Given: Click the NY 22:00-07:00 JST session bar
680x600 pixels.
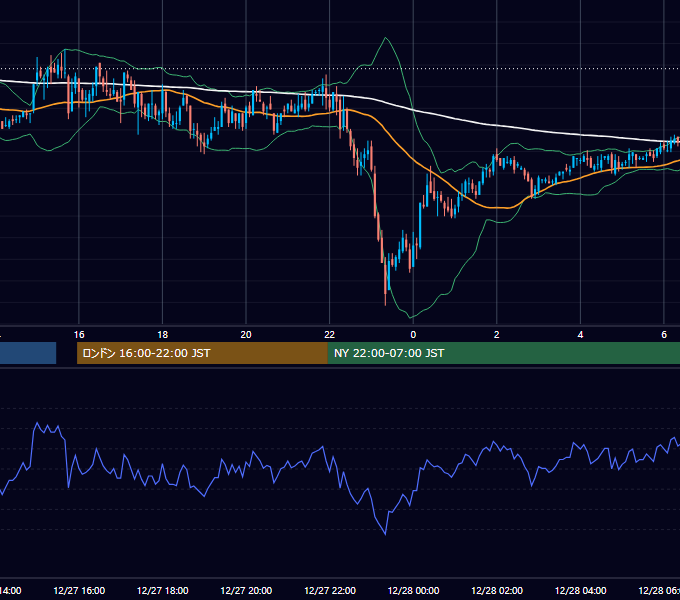Looking at the screenshot, I should 504,353.
